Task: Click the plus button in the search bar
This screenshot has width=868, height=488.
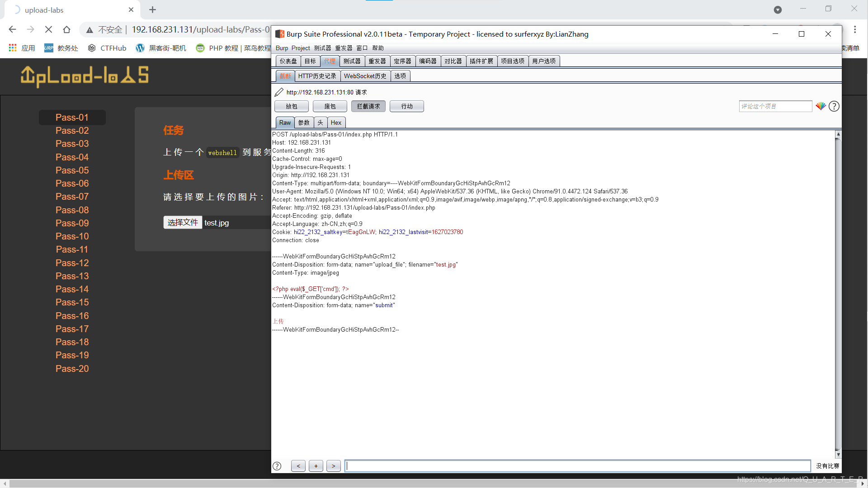Action: (316, 466)
